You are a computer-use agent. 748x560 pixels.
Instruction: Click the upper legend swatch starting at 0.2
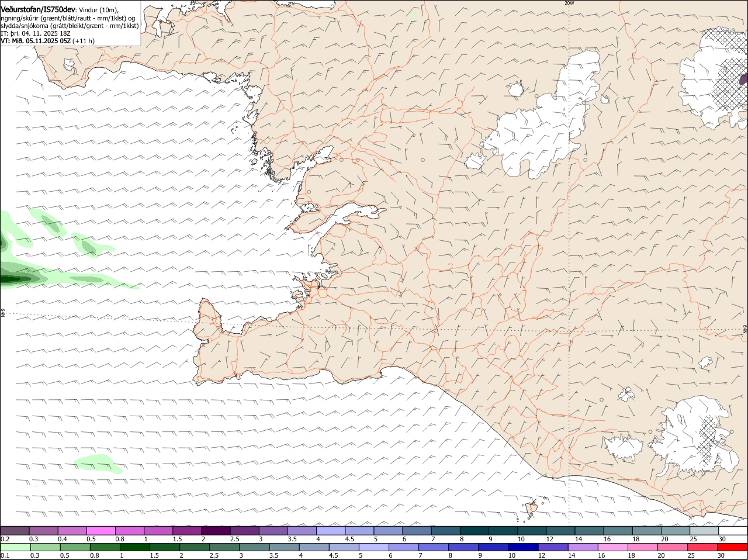coord(15,531)
